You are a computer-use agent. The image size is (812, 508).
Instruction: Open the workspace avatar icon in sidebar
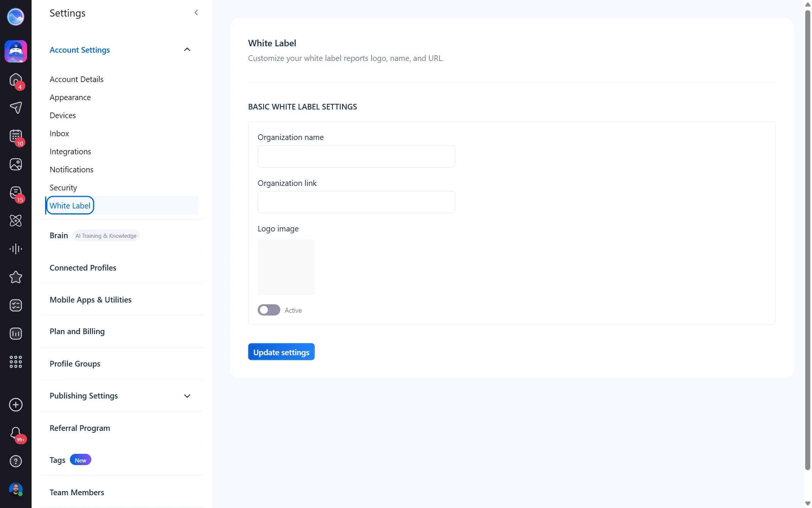16,52
